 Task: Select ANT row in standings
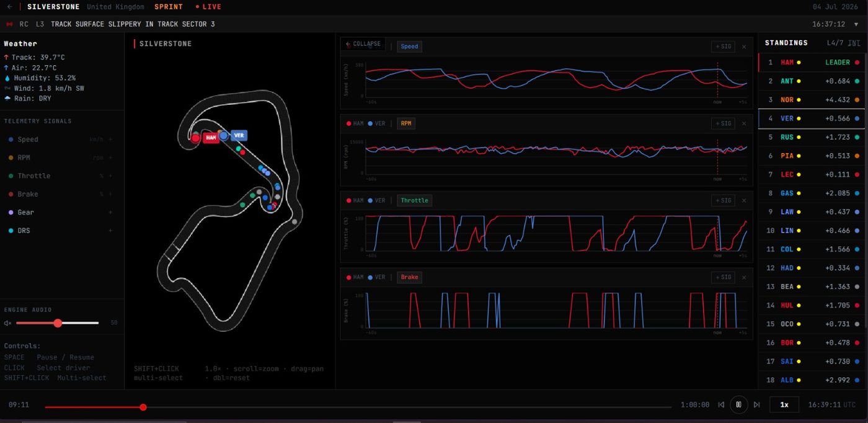pos(813,81)
